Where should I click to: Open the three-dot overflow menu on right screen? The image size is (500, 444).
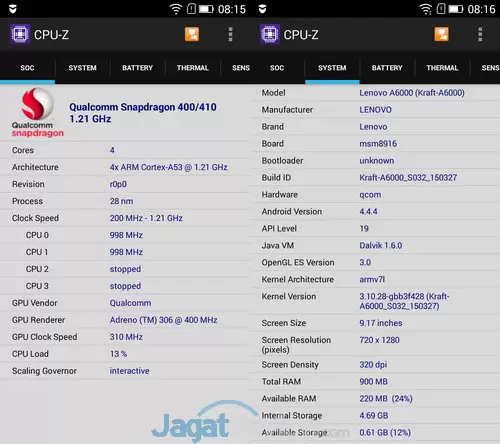coord(480,34)
